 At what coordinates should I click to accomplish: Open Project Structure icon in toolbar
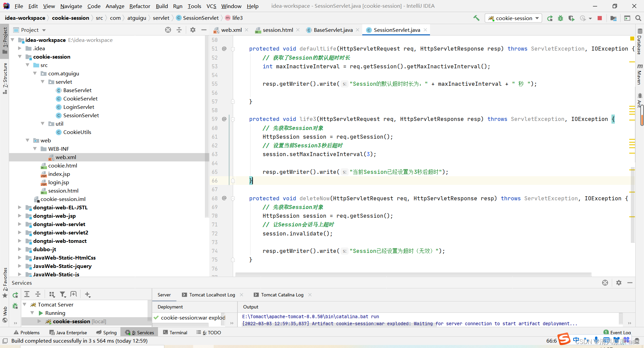(613, 18)
